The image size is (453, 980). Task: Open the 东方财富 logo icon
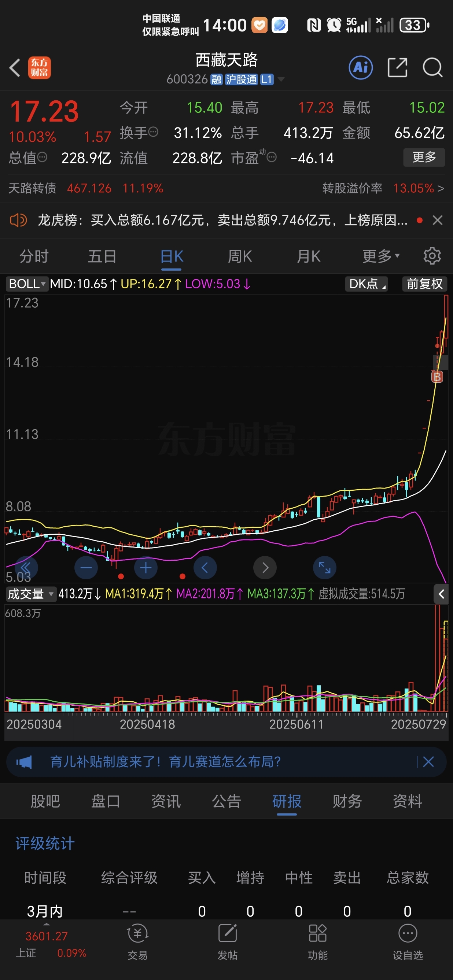coord(39,68)
